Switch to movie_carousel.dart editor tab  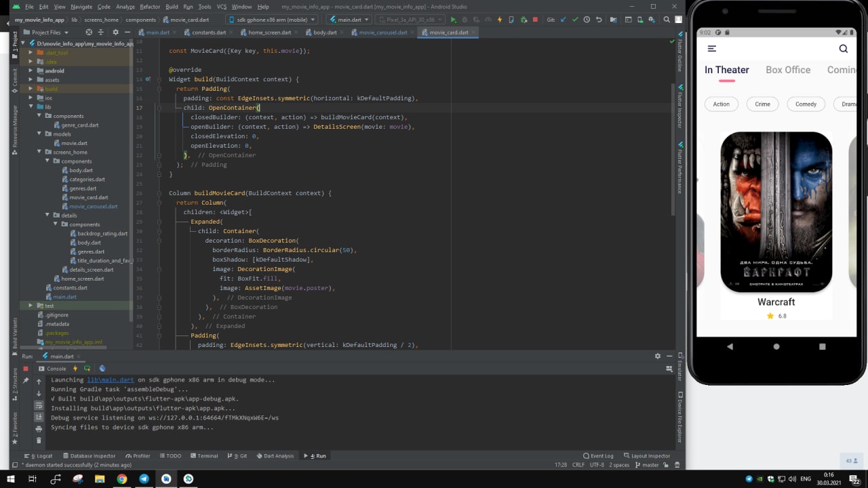point(383,32)
